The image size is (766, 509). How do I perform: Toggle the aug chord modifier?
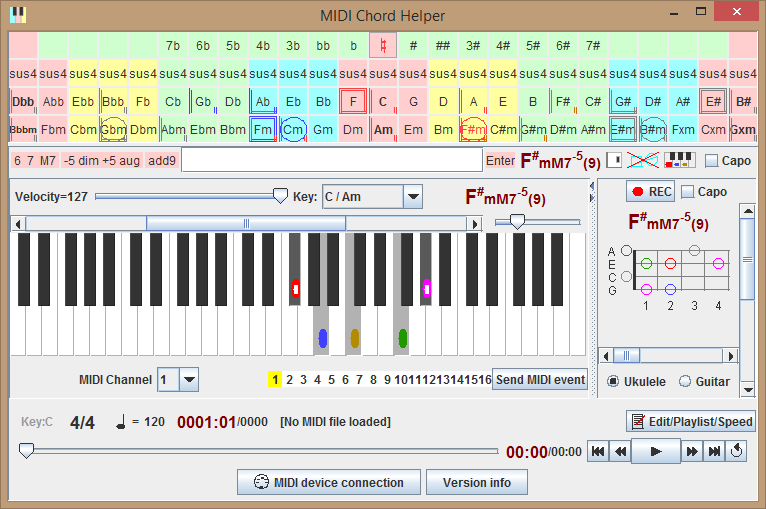pos(129,161)
